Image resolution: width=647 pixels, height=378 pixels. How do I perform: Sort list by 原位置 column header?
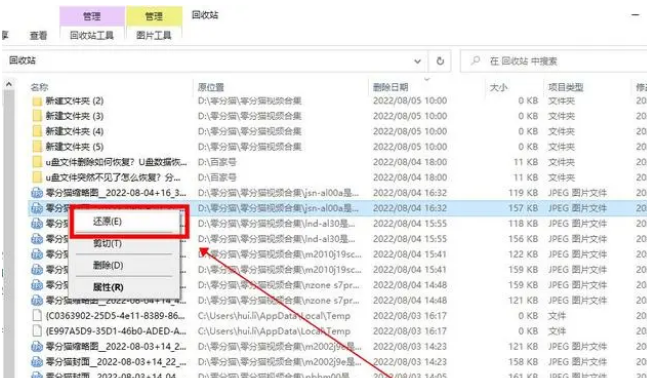point(210,87)
